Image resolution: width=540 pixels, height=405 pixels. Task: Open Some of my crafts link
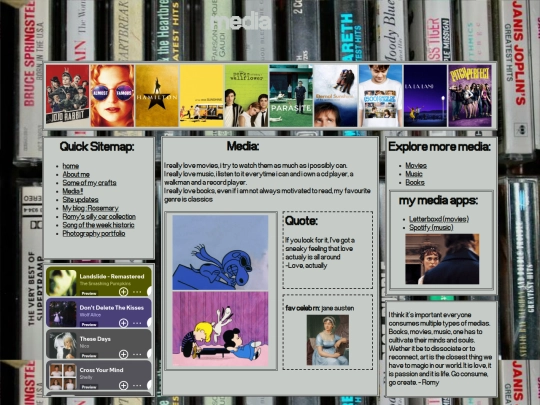[89, 183]
